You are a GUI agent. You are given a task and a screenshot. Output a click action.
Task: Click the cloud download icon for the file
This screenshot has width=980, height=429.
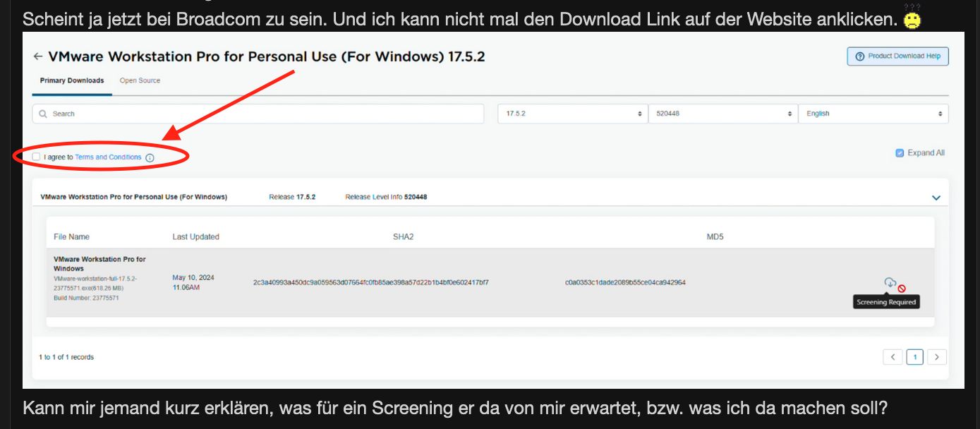[890, 283]
